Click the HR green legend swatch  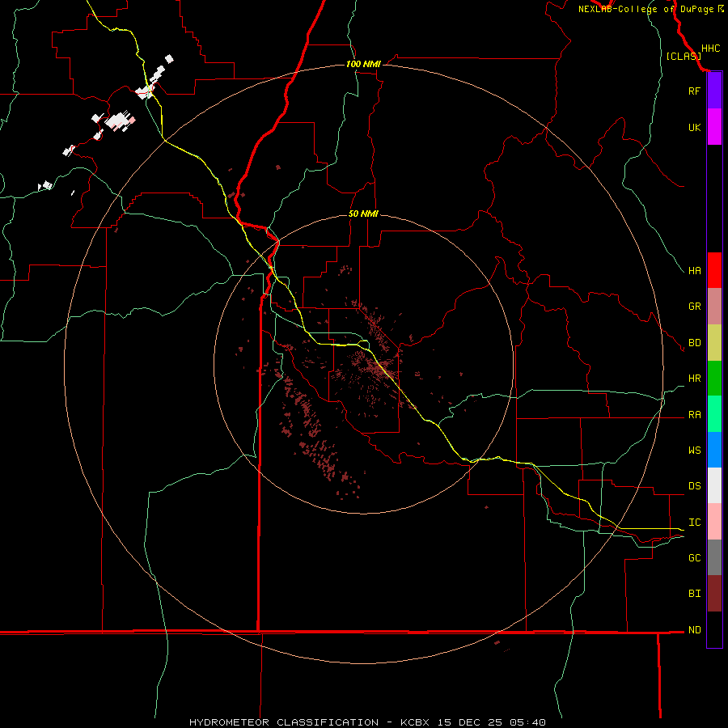[x=714, y=379]
